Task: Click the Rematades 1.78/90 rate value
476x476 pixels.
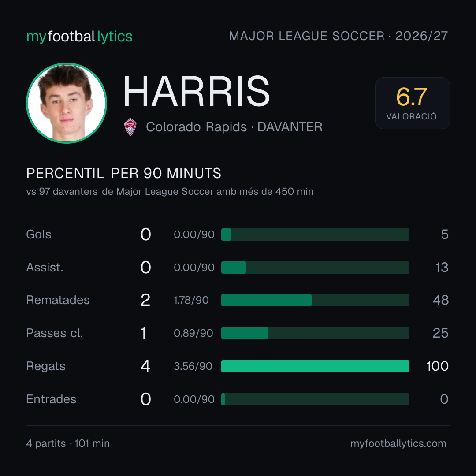Action: 191,300
